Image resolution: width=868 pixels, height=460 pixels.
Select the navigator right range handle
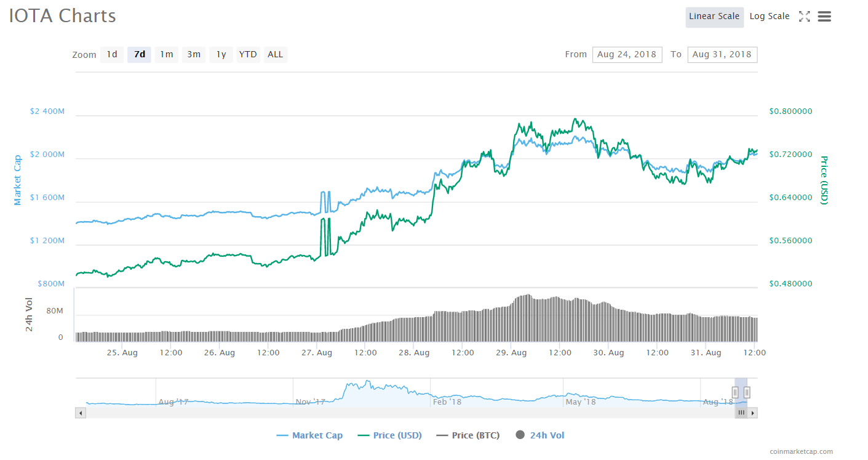[747, 392]
